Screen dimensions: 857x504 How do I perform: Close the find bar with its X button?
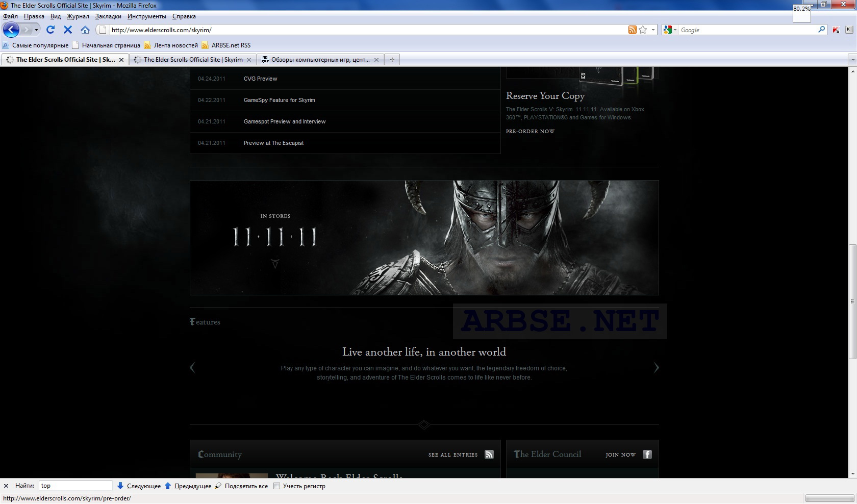(6, 486)
